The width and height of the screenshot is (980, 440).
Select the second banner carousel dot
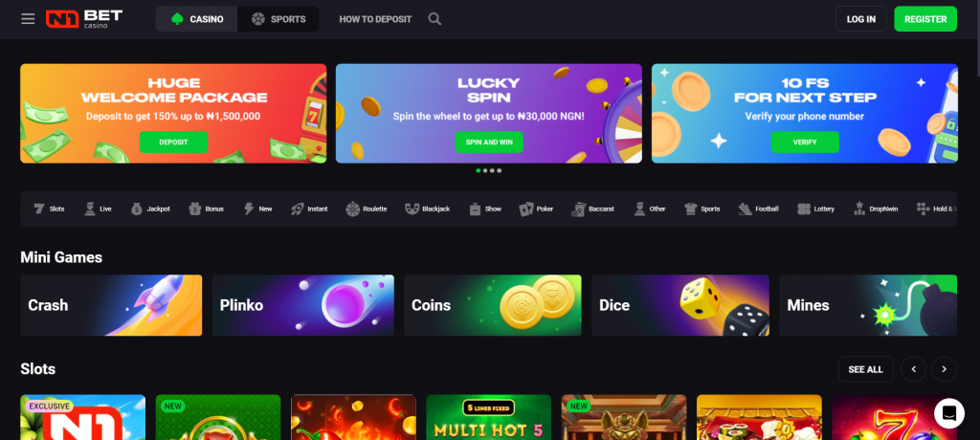485,170
